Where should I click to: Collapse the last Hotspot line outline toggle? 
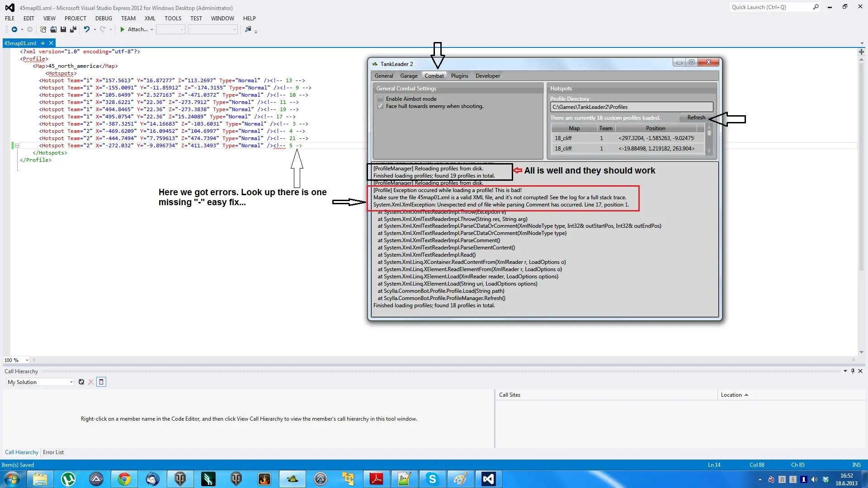coord(17,145)
